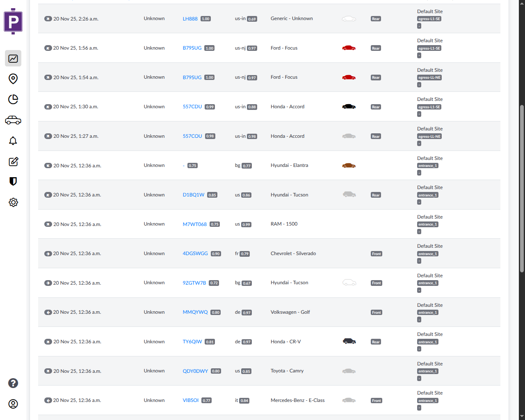Image resolution: width=525 pixels, height=420 pixels.
Task: Open the B79SUG plate link
Action: click(x=192, y=48)
